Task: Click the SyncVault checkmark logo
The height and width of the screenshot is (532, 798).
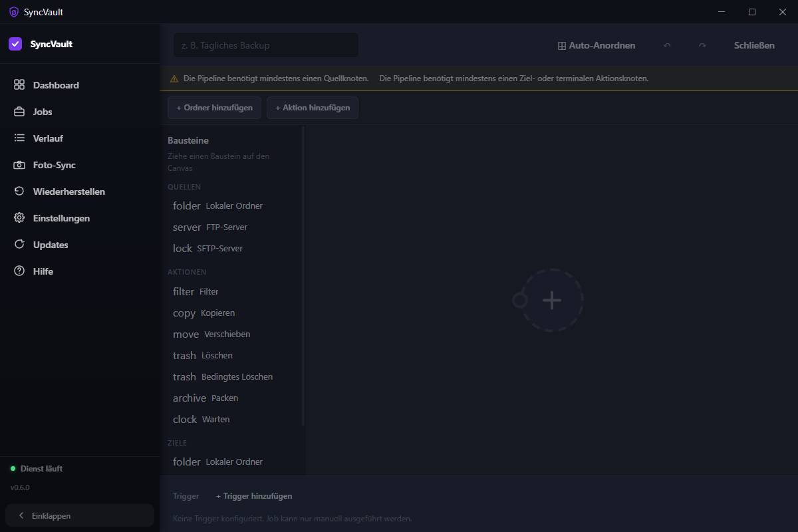Action: [15, 44]
